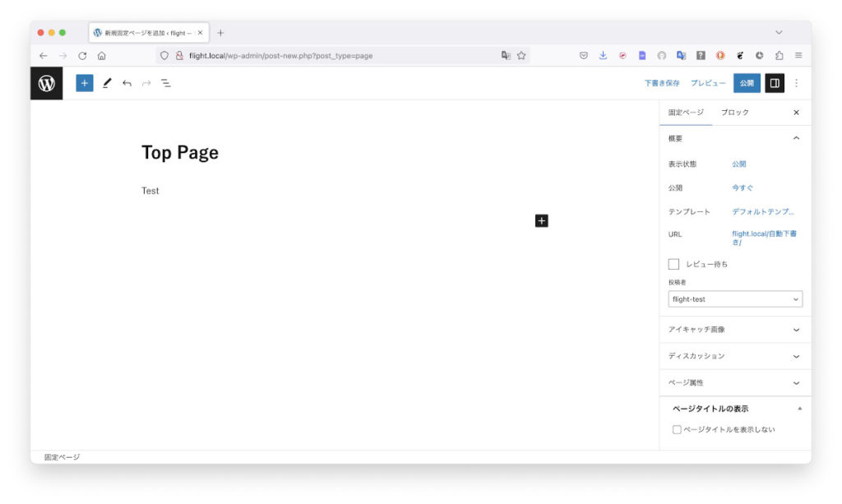Viewport: 842px width, 504px height.
Task: Close the settings sidebar with X
Action: click(x=796, y=113)
